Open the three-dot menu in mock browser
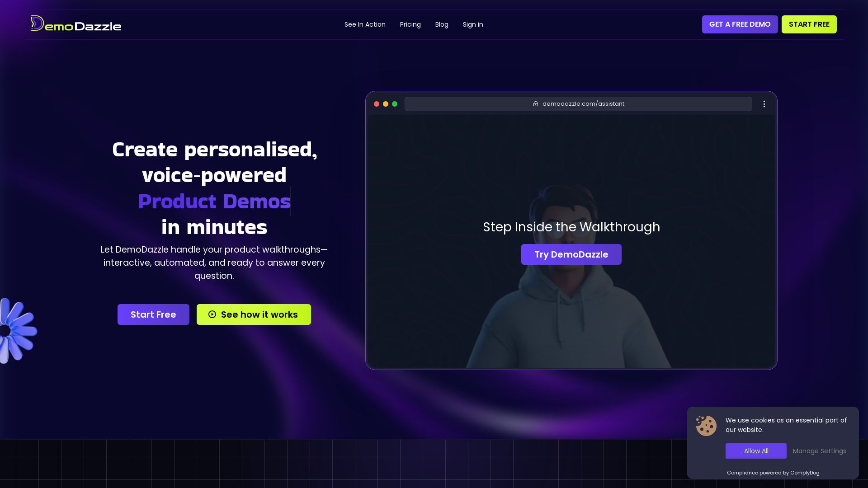 click(764, 104)
